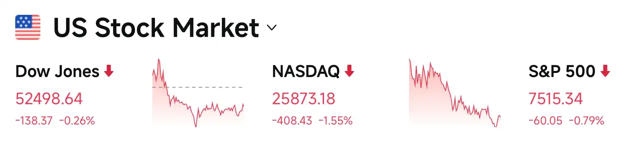Open the Dow Jones sparkline chart
The width and height of the screenshot is (644, 167).
pyautogui.click(x=198, y=93)
